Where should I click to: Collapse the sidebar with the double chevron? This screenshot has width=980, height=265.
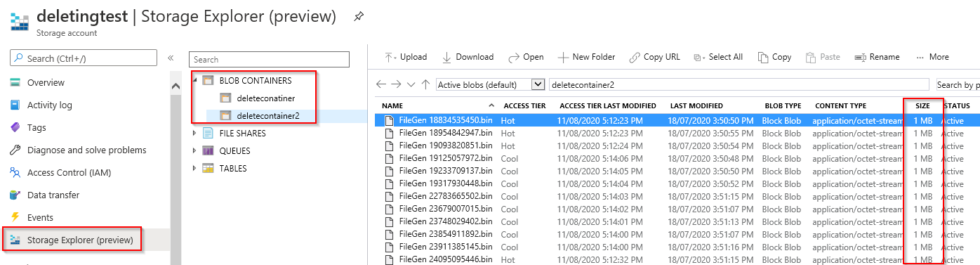point(171,58)
